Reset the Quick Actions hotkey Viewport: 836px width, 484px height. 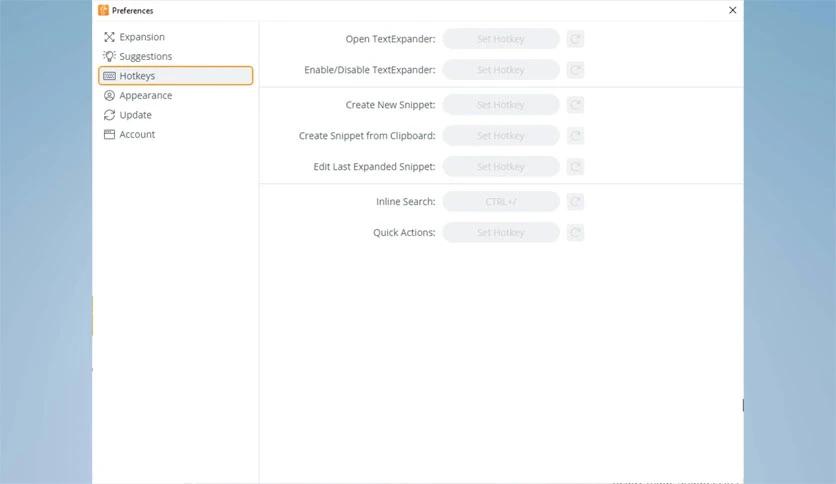tap(575, 233)
